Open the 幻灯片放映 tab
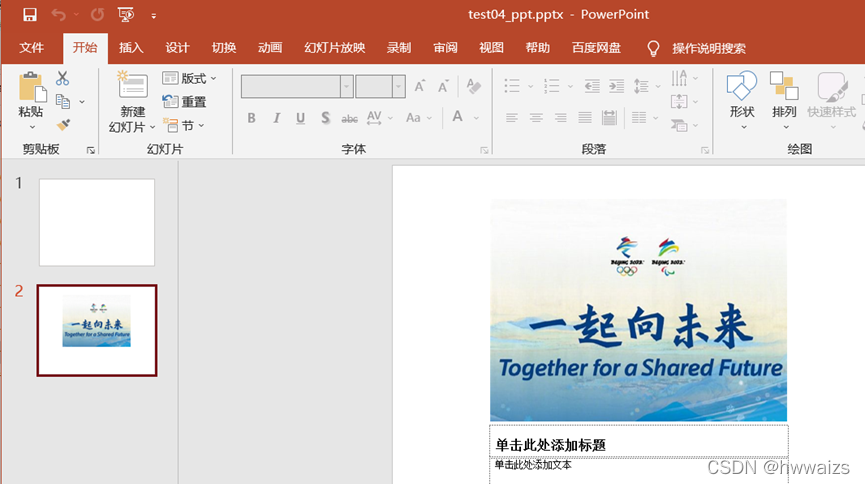Viewport: 865px width, 484px height. [334, 48]
